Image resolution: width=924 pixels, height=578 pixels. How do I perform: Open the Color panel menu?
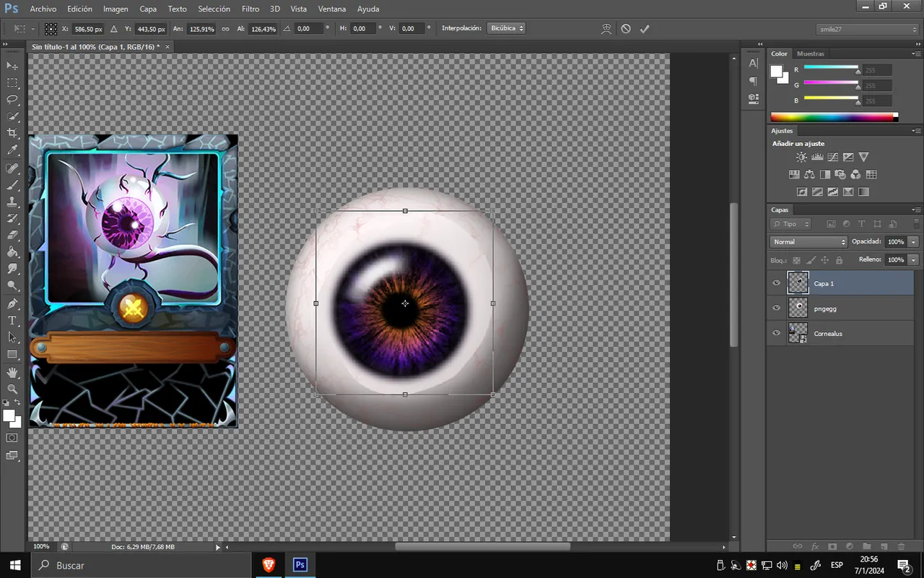click(x=915, y=53)
